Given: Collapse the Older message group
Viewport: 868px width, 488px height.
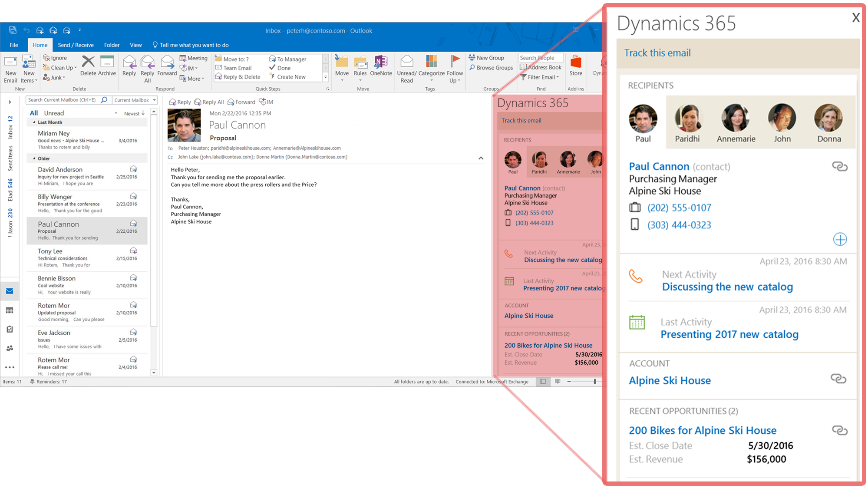Looking at the screenshot, I should tap(34, 158).
